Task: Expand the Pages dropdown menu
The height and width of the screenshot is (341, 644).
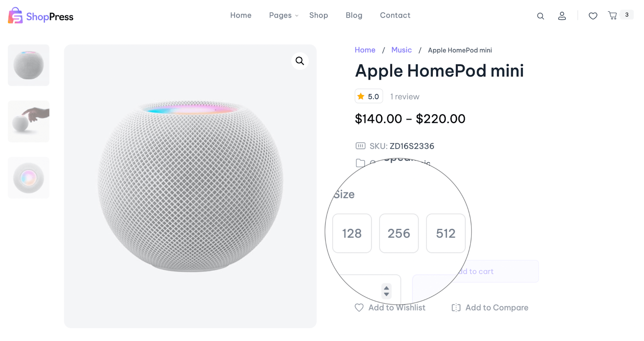Action: coord(284,15)
